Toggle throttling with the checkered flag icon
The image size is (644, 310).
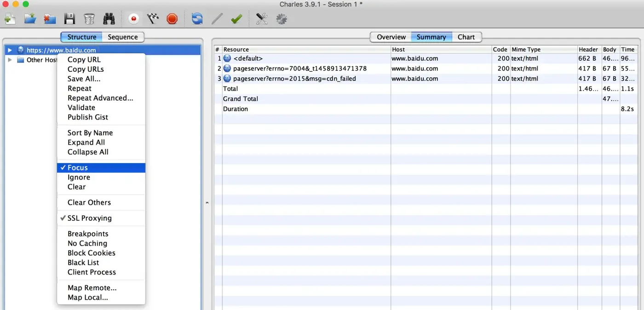[153, 19]
